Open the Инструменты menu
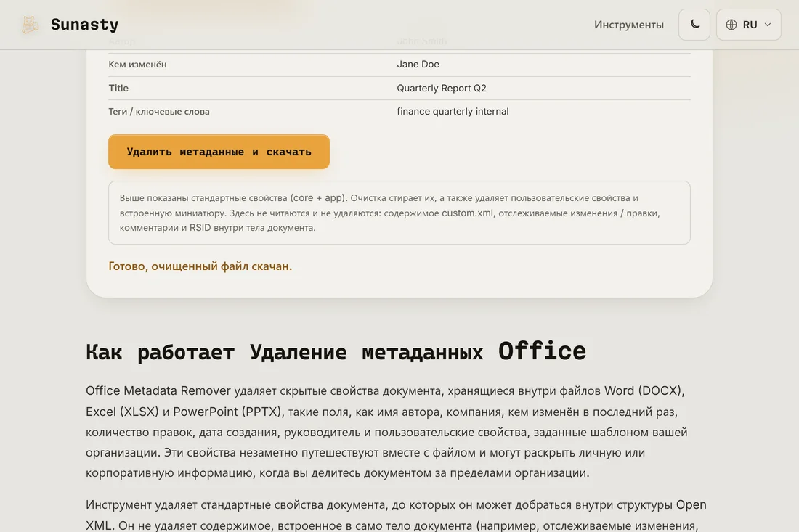799x532 pixels. (x=629, y=25)
